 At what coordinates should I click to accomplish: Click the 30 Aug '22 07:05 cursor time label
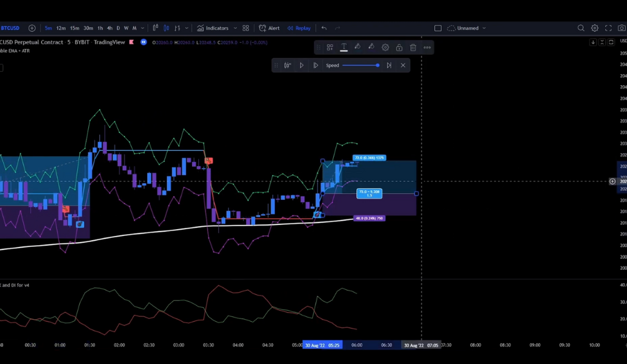[x=421, y=345]
